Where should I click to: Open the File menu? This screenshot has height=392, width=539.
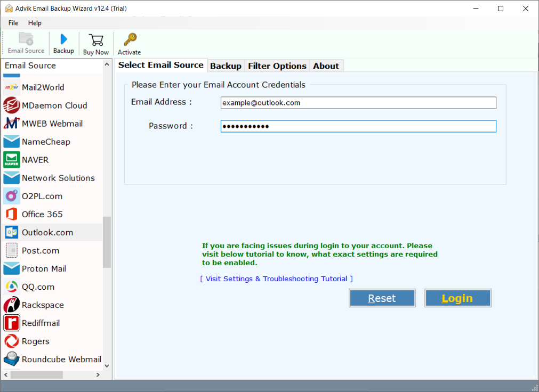pyautogui.click(x=13, y=23)
